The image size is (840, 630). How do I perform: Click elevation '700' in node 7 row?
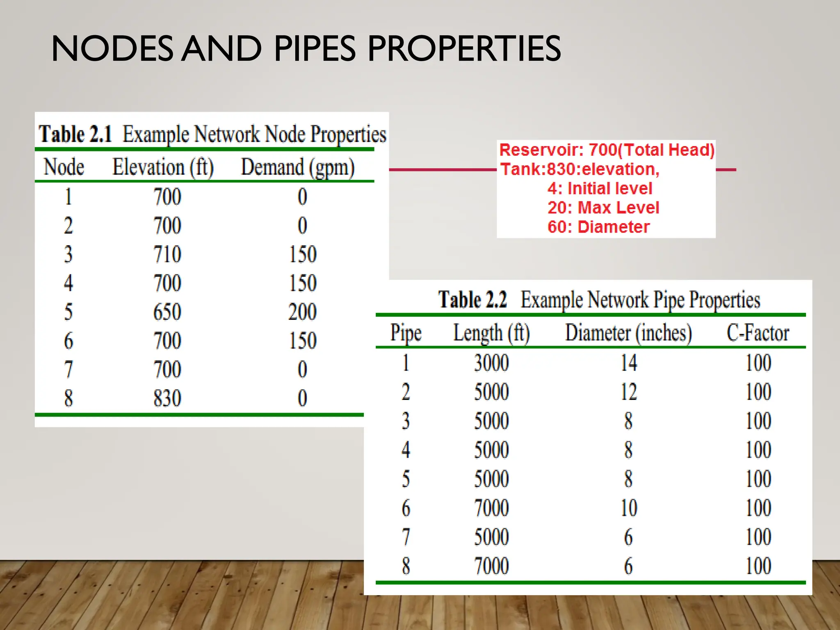point(167,370)
